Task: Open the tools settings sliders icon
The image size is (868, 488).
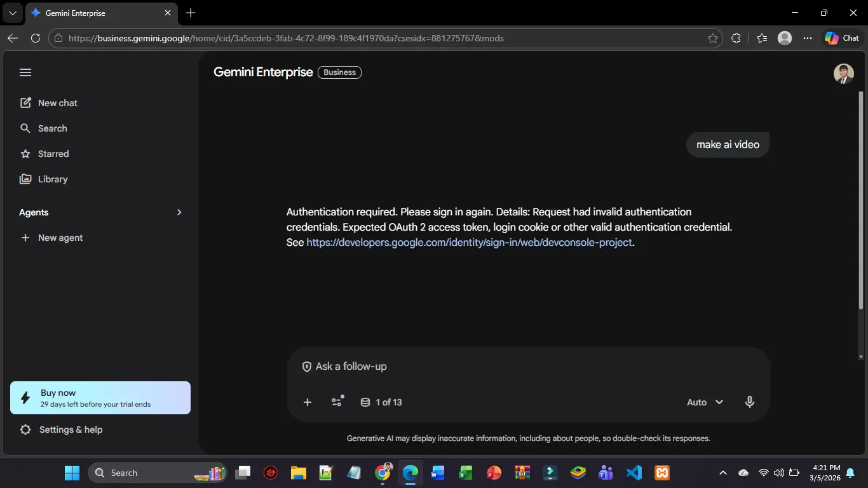Action: pos(337,402)
